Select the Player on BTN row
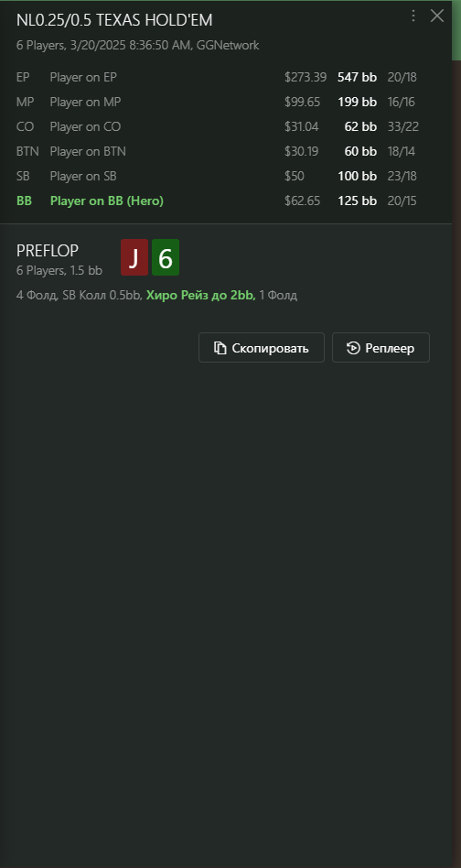The height and width of the screenshot is (868, 461). [226, 151]
